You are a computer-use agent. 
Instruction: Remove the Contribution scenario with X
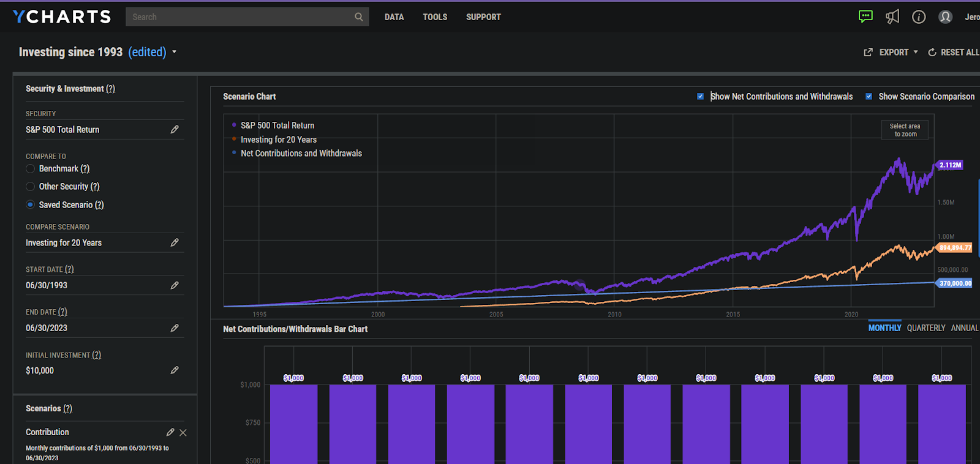[183, 433]
